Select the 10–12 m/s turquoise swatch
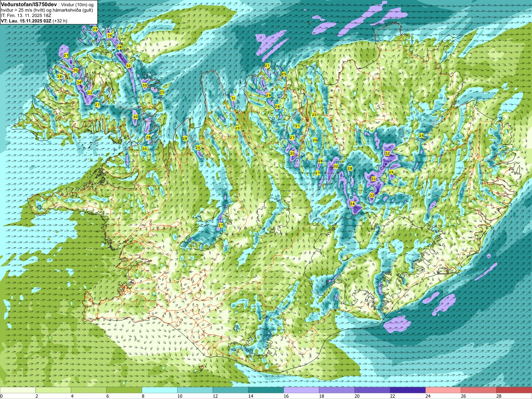The height and width of the screenshot is (399, 532). pyautogui.click(x=195, y=390)
